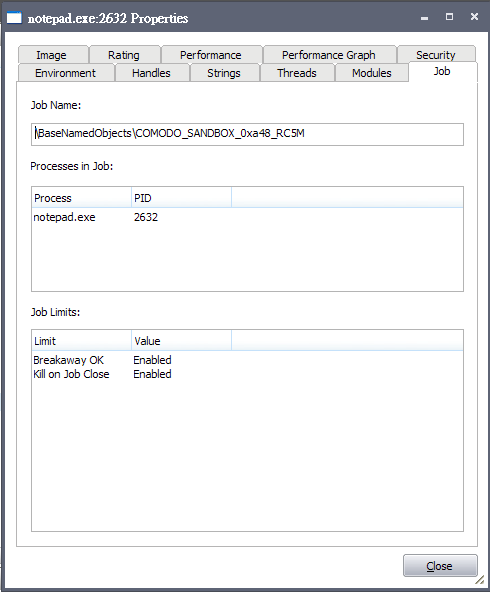Image resolution: width=490 pixels, height=592 pixels.
Task: Minimize the Properties window
Action: pyautogui.click(x=425, y=17)
